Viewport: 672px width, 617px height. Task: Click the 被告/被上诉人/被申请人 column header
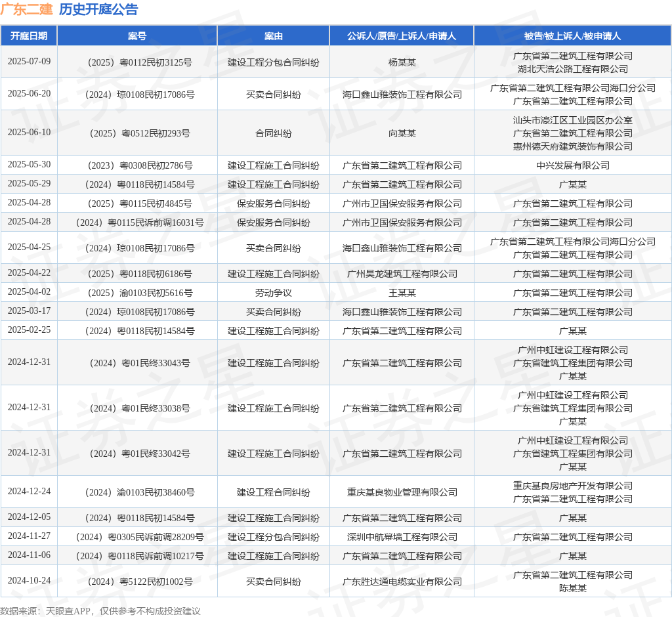(572, 36)
